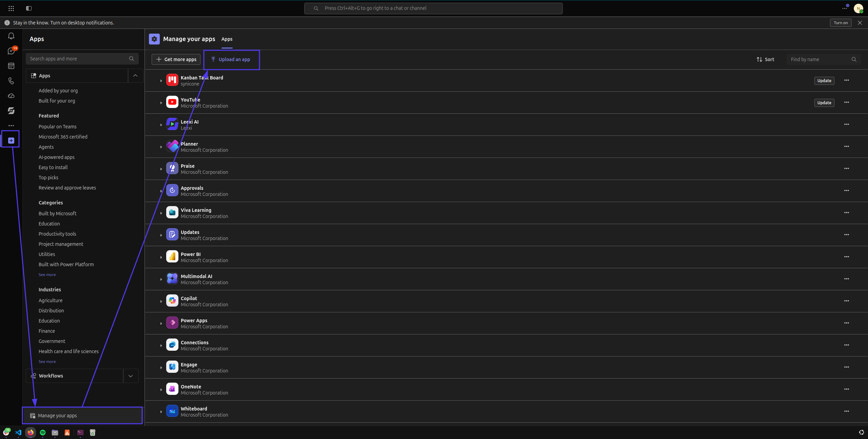Viewport: 868px width, 439px height.
Task: Open more options for Power Apps
Action: pos(846,323)
